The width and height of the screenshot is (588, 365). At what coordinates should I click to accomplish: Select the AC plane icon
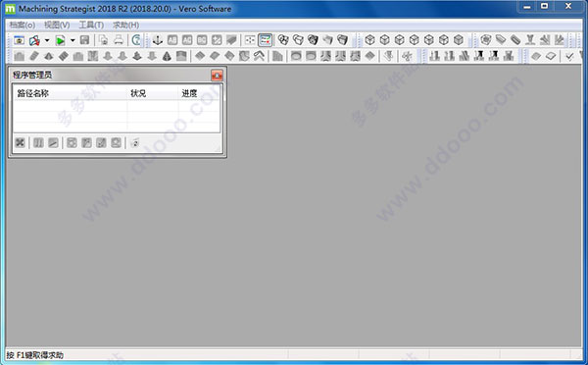187,40
